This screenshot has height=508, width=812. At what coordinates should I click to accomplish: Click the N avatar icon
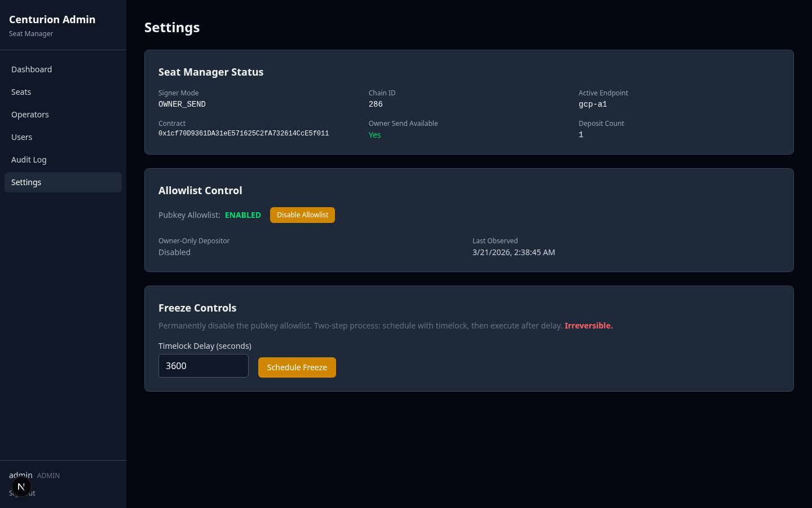click(21, 486)
